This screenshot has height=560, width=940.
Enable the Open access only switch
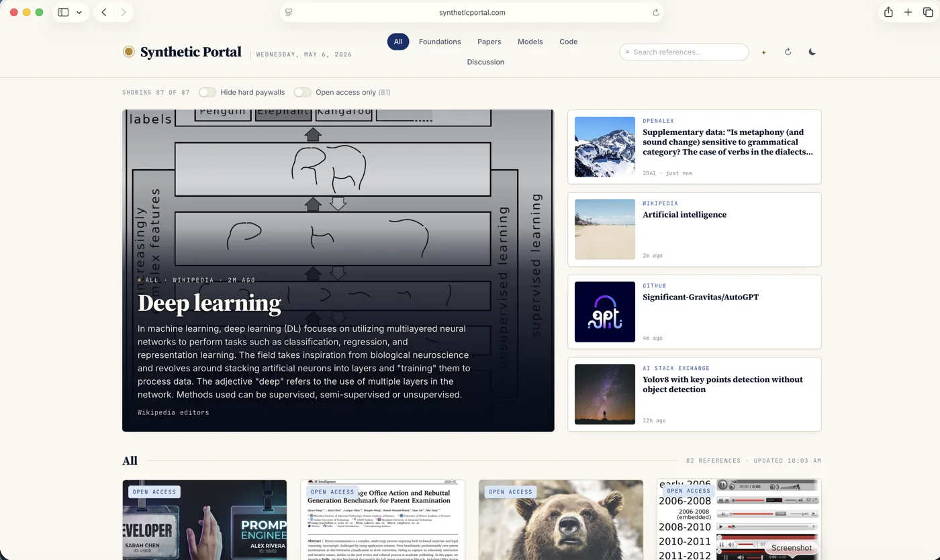303,92
